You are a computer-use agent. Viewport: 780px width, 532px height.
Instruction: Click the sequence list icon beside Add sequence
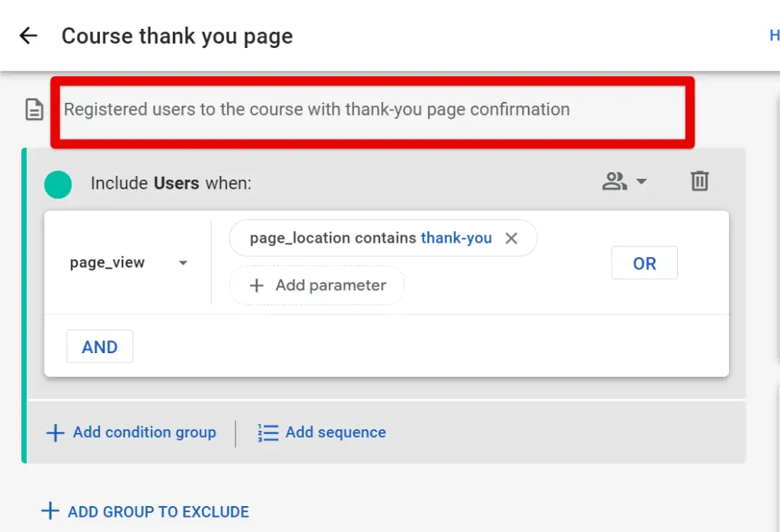point(267,432)
